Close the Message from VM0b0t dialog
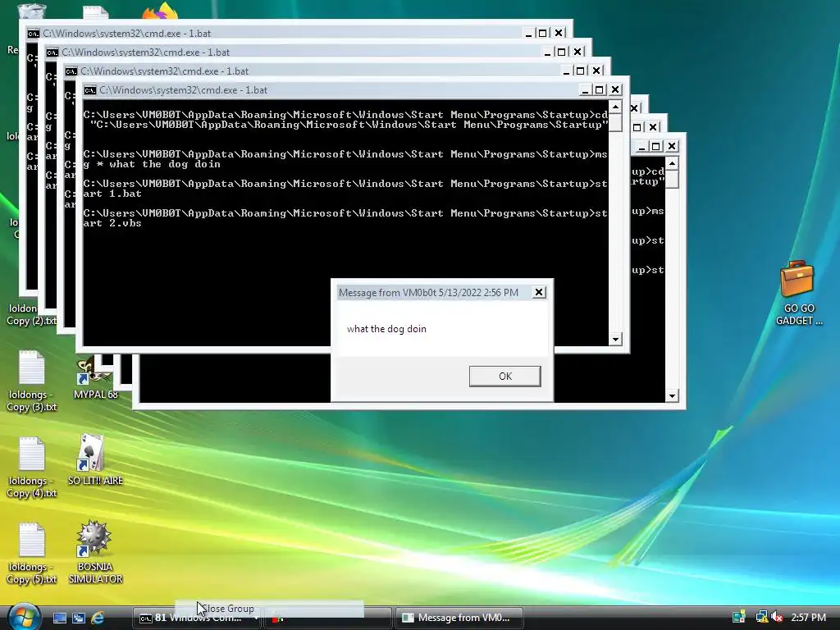The height and width of the screenshot is (630, 840). [x=539, y=292]
